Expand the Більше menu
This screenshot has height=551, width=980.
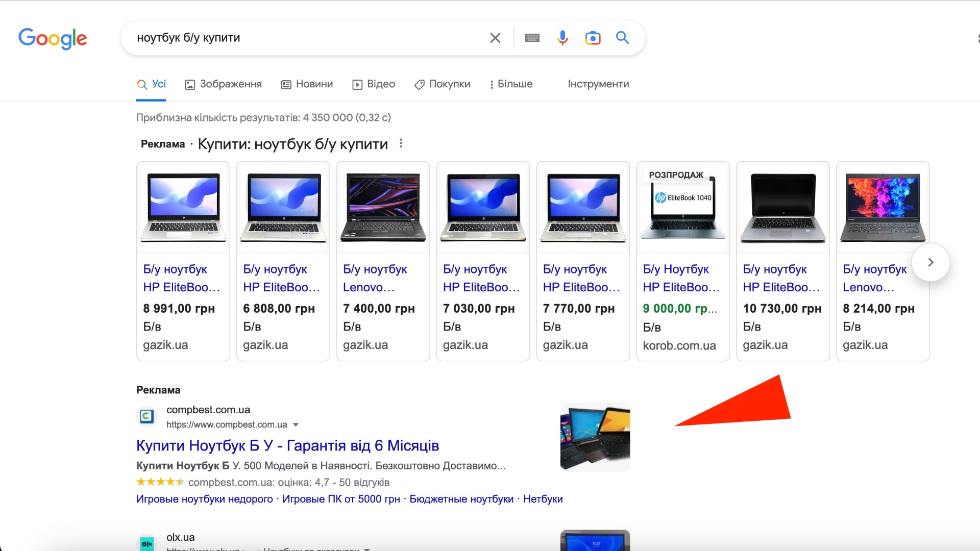(511, 84)
